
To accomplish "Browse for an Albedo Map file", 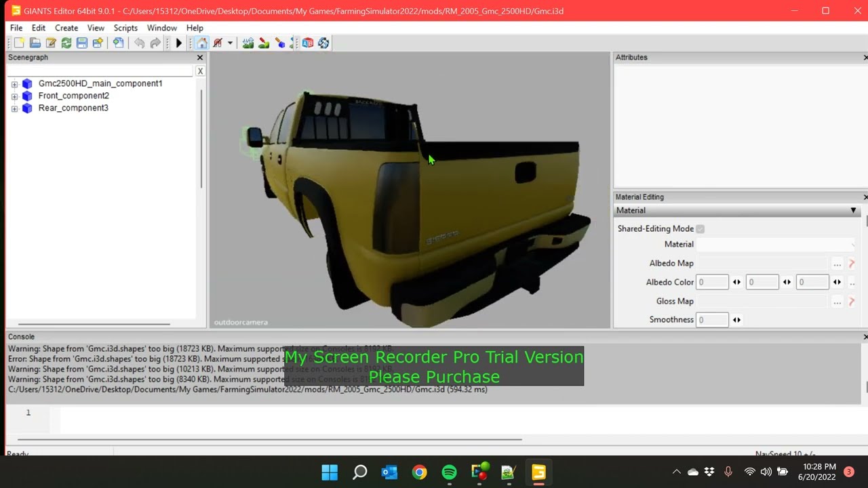I will 837,264.
